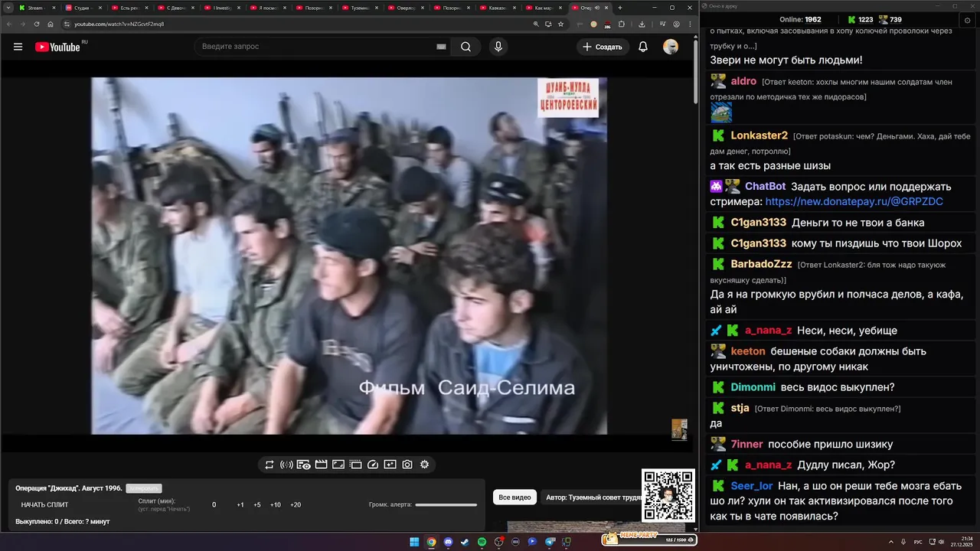
Task: Reload the page in Chrome
Action: (37, 24)
